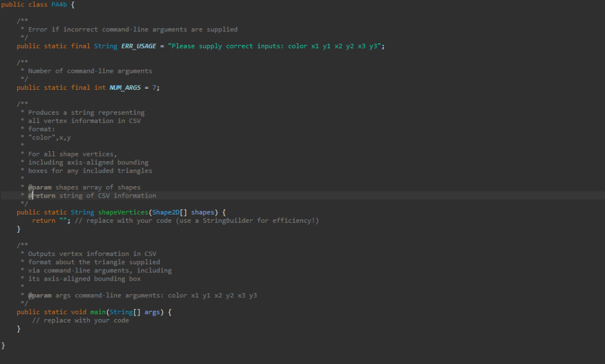Screen dimensions: 605x364
Task: Click the value 7 after NUM_ARGS
Action: coord(154,87)
